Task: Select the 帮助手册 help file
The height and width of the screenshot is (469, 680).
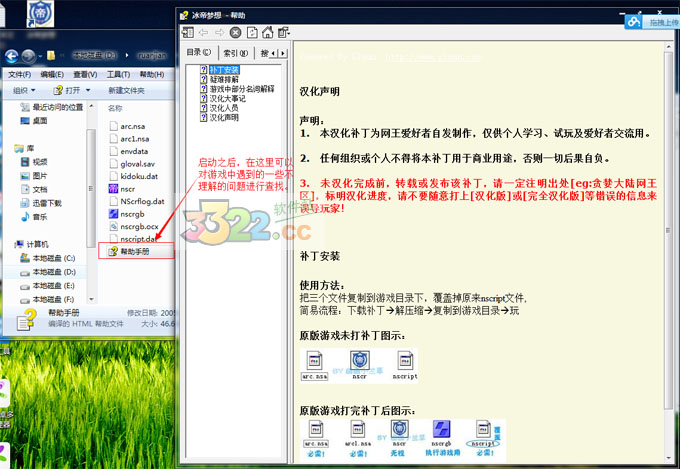Action: tap(129, 251)
